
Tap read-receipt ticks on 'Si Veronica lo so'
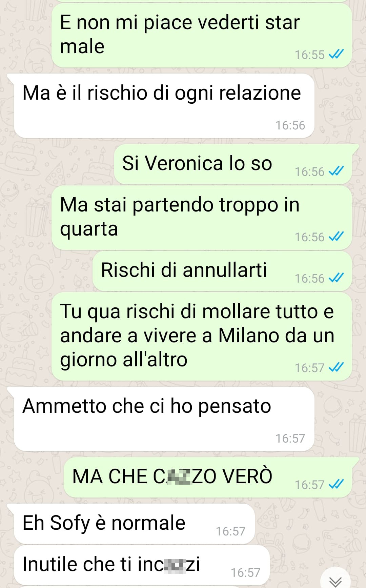336,171
